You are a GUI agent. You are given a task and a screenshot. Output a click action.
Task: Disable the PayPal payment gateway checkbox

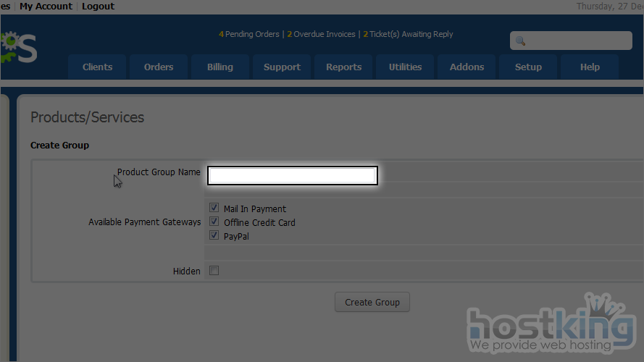tap(214, 236)
